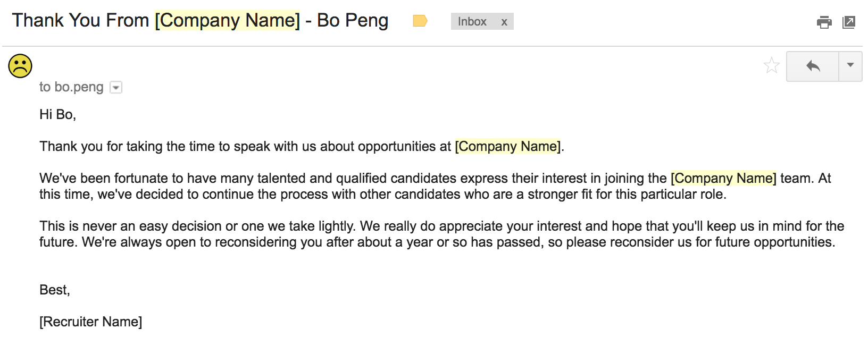The image size is (868, 354).
Task: Show details dropdown next to bo.peng
Action: (116, 87)
